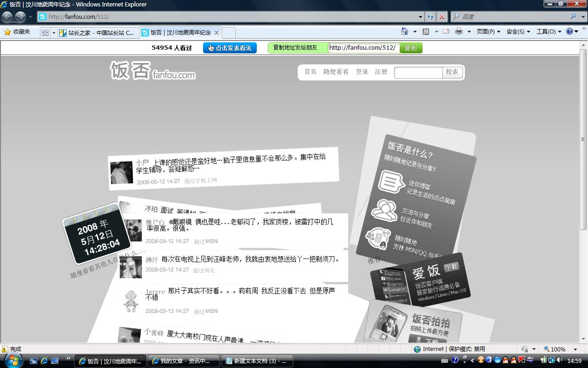Viewport: 588px width, 368px height.
Task: Click the 爱饭 下载 button
Action: [452, 266]
